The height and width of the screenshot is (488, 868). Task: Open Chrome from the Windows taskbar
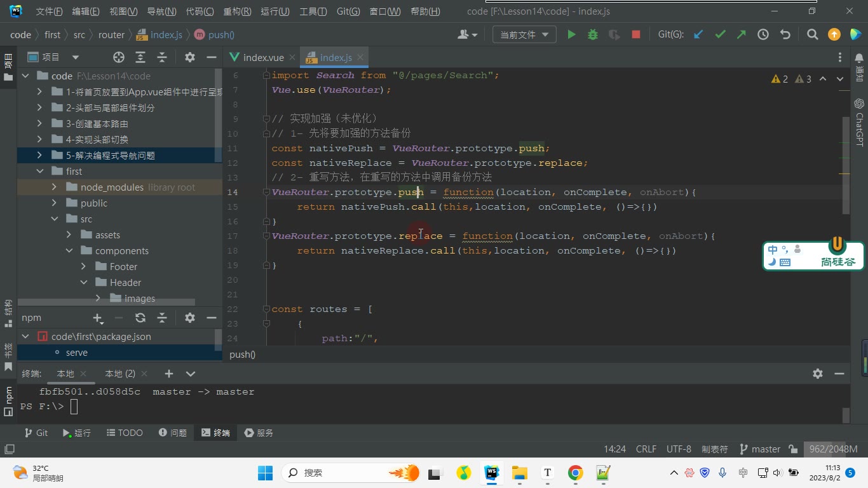[575, 473]
